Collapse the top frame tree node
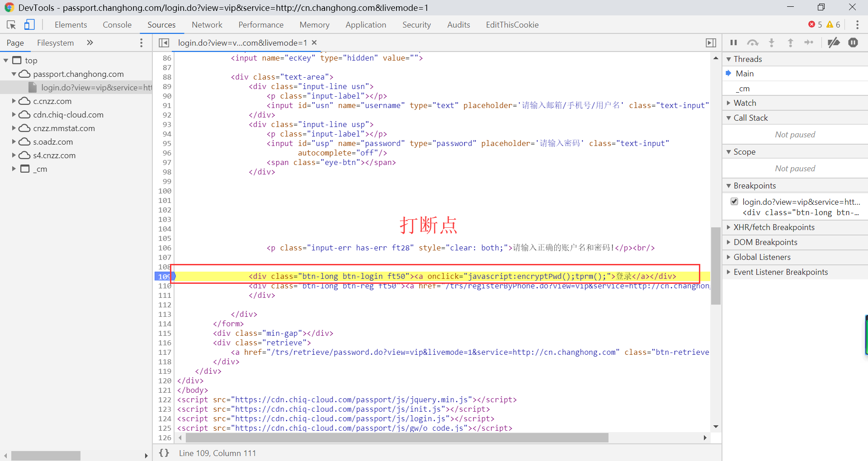This screenshot has width=868, height=461. coord(6,61)
